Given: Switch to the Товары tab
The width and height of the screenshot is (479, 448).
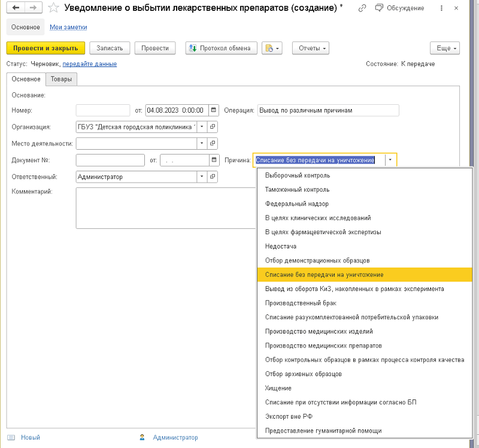Looking at the screenshot, I should pos(62,79).
